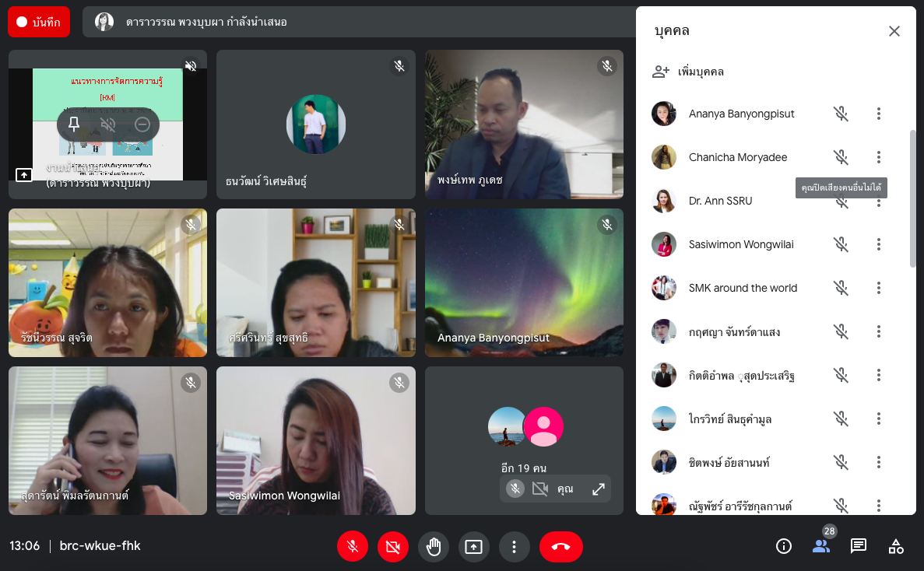Screen dimensions: 924x571
Task: Open the meeting details info icon
Action: point(784,546)
